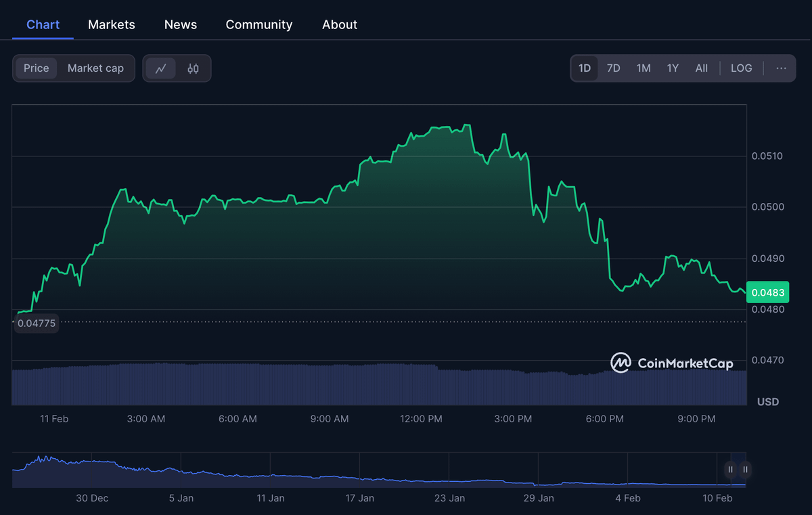Click the 11 Feb date label
The width and height of the screenshot is (812, 515).
[54, 419]
